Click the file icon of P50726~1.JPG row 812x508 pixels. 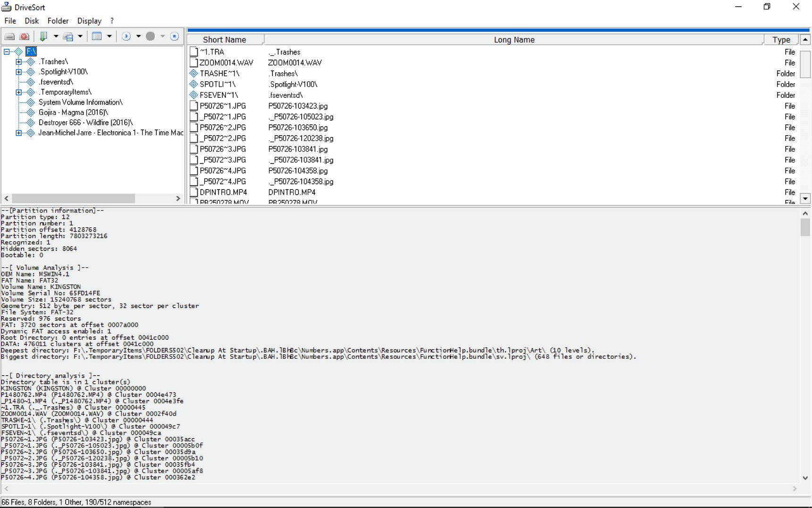194,106
